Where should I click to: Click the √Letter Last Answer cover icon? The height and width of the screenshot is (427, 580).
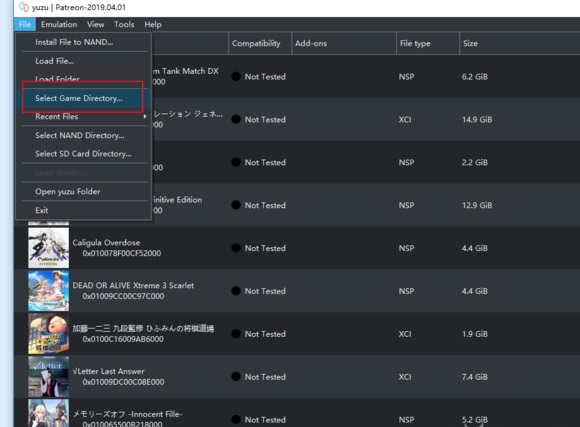coord(48,376)
